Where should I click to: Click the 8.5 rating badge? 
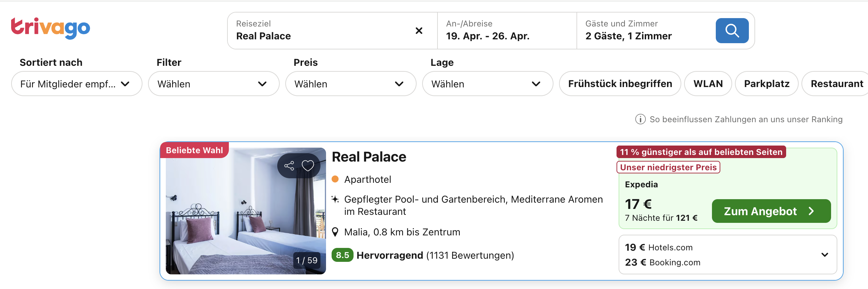click(342, 255)
